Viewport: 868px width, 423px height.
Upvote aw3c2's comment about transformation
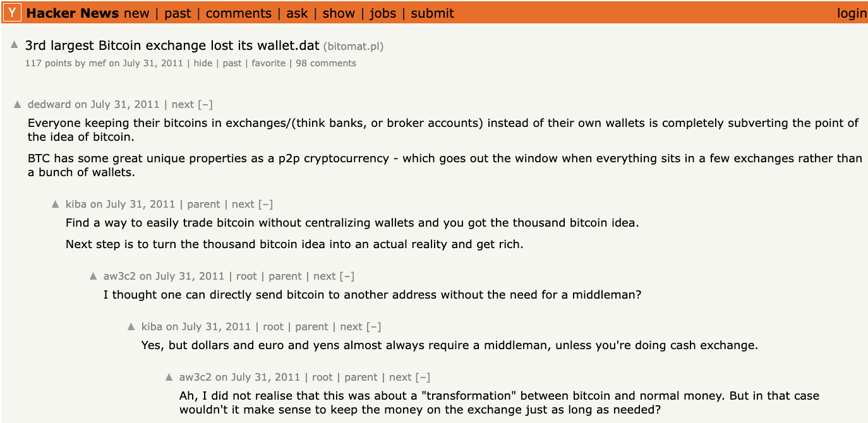169,377
